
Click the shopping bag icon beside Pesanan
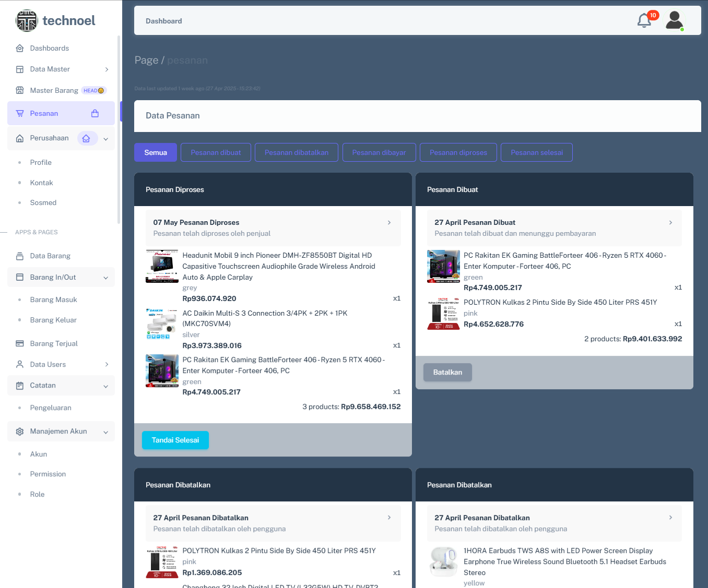pyautogui.click(x=95, y=113)
